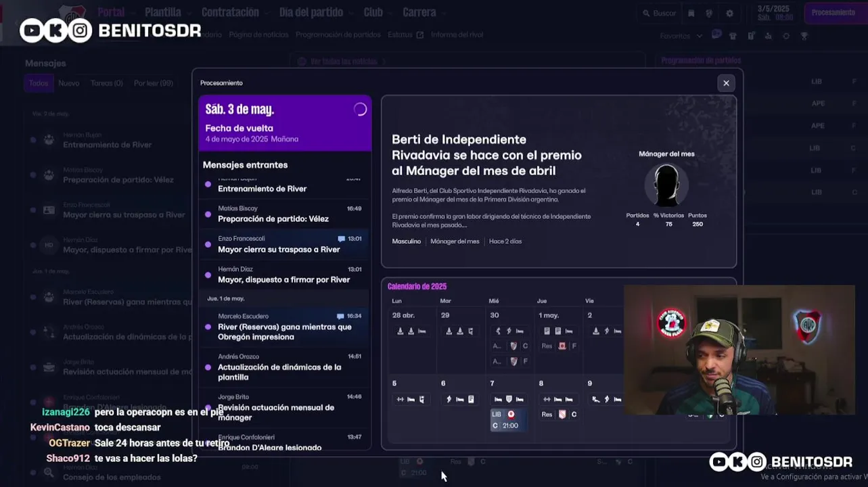Click the Mánager del mes tag under news text
Screen dimensions: 868x487
455,241
